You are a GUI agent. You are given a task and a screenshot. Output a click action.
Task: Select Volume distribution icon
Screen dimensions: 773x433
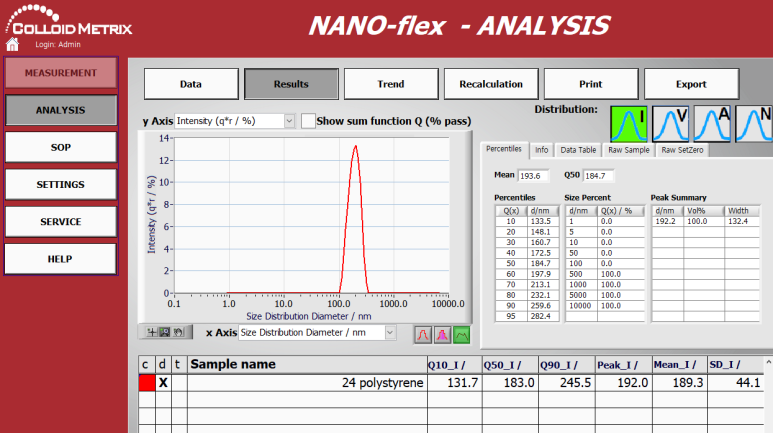(670, 124)
